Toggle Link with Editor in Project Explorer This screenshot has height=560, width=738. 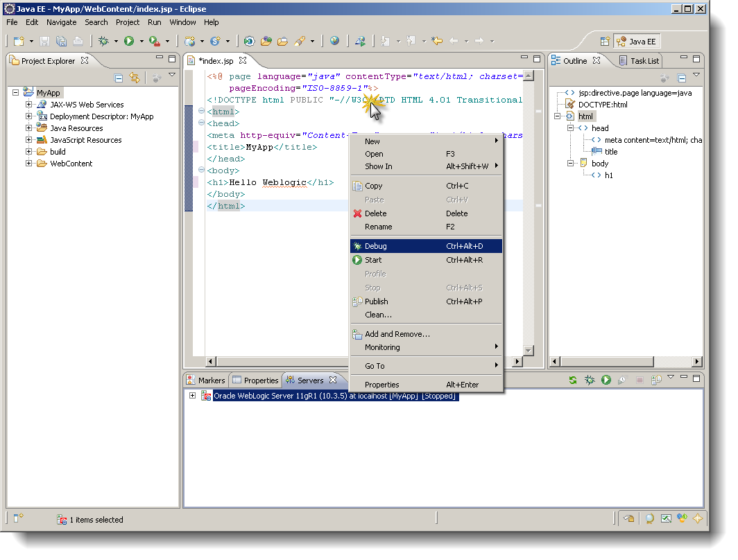click(x=134, y=78)
